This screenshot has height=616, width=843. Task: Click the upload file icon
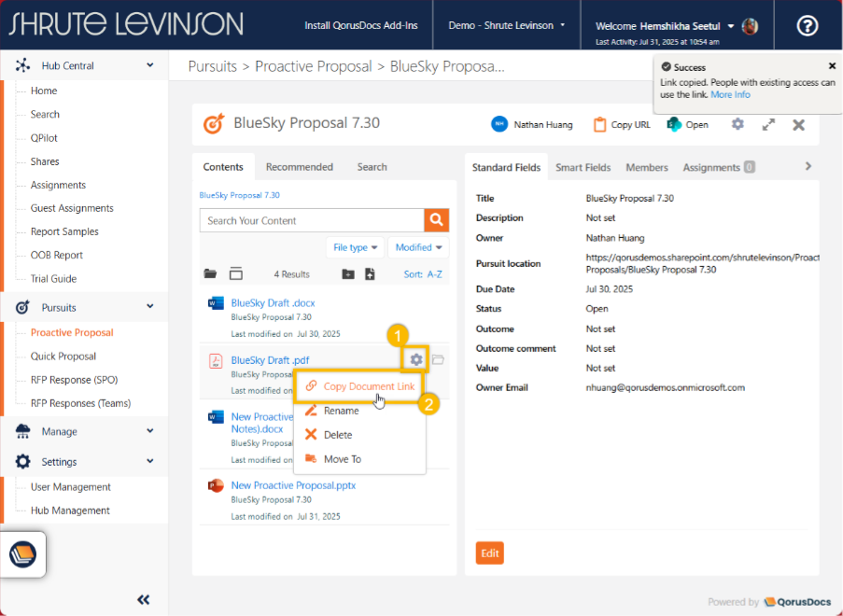370,274
